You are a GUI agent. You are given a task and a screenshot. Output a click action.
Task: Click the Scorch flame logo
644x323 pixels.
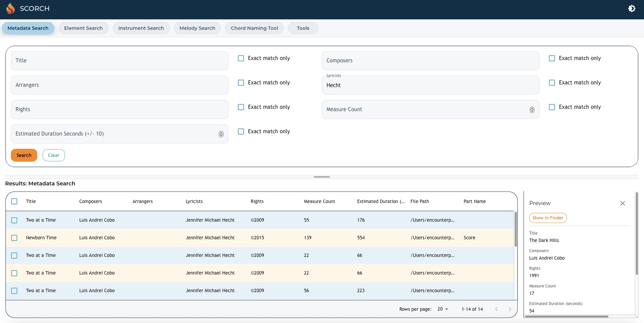tap(11, 8)
